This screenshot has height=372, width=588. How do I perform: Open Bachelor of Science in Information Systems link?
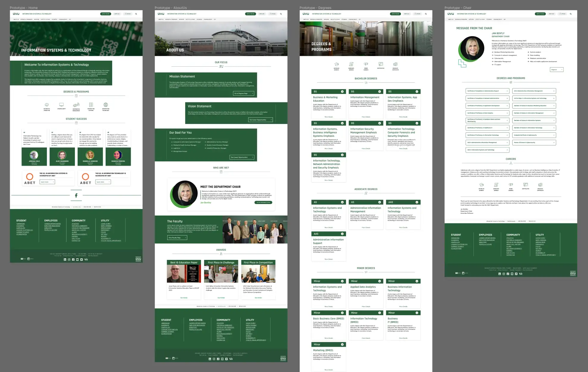534,120
